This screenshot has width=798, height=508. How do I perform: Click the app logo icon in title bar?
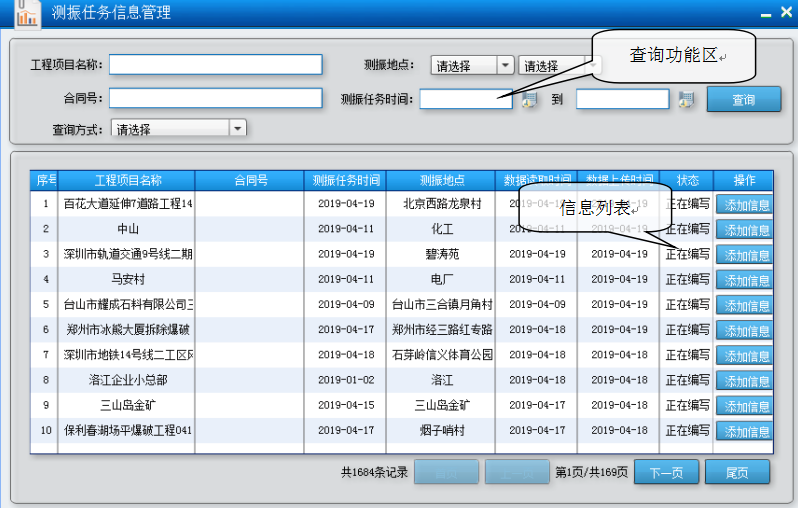point(26,14)
